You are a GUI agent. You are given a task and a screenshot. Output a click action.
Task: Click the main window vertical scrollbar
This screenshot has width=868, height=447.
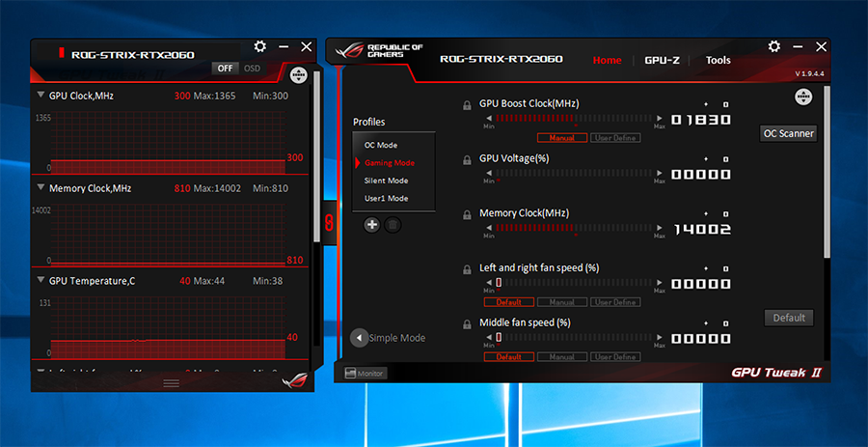coord(827,172)
